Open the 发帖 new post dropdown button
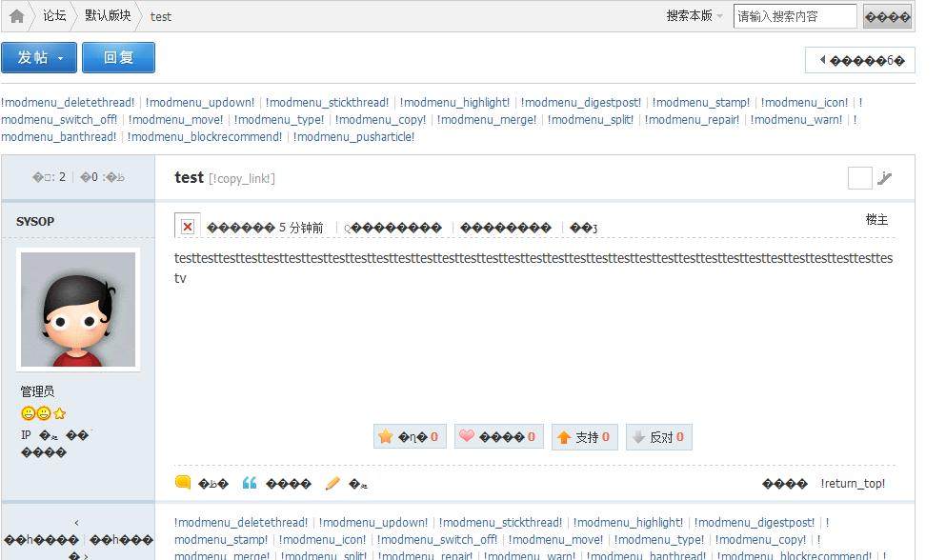Screen dimensions: 946x560 pyautogui.click(x=39, y=57)
